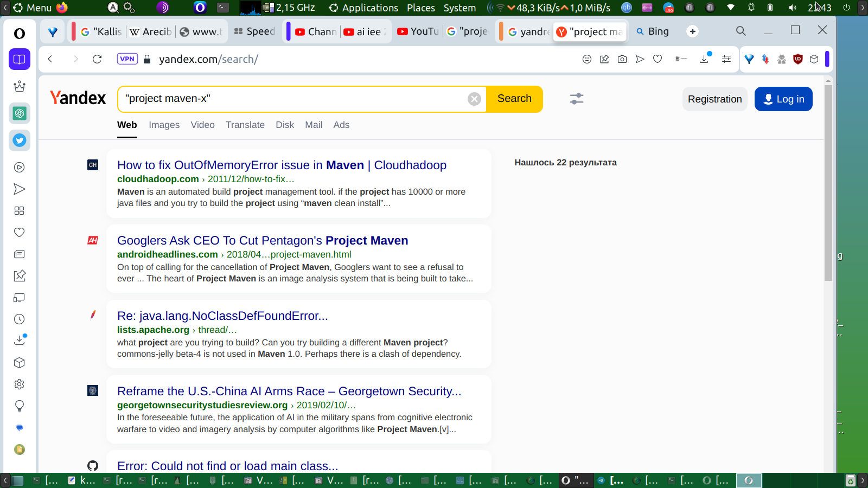Viewport: 868px width, 488px height.
Task: Open Reframe the U.S.-China AI Arms Race result
Action: pos(289,391)
